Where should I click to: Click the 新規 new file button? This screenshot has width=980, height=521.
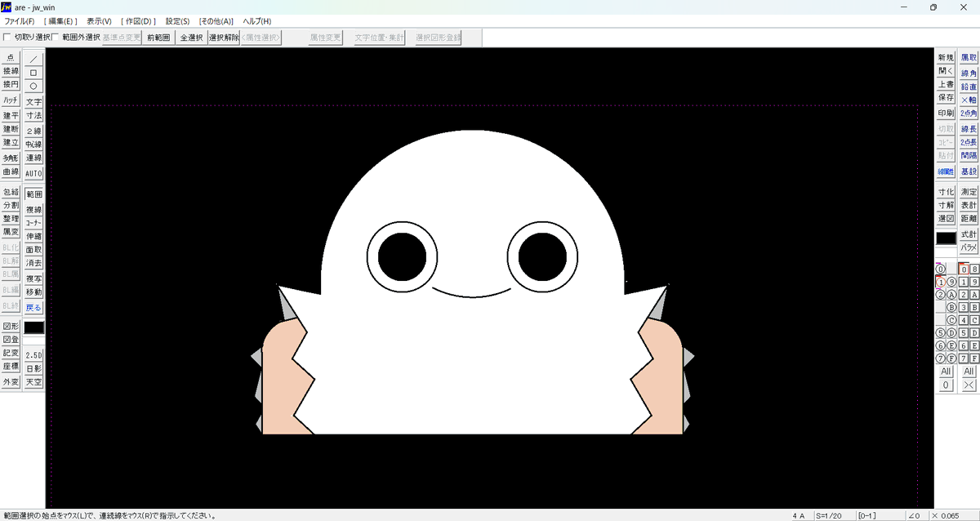tap(946, 58)
